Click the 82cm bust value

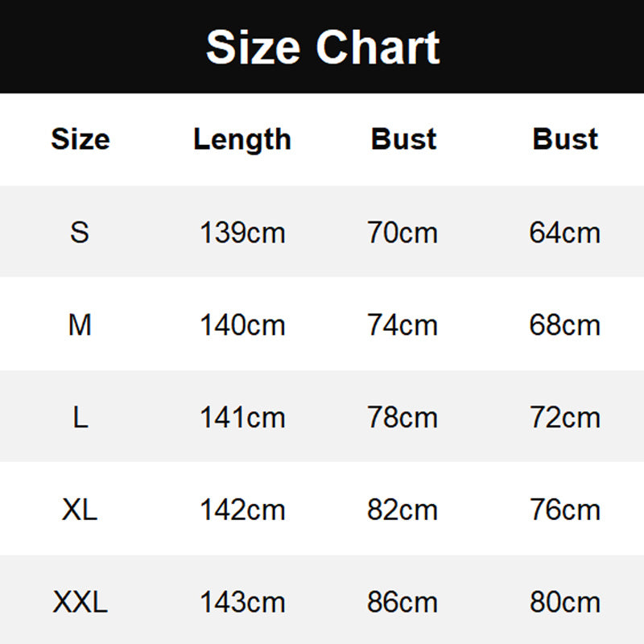(x=402, y=510)
